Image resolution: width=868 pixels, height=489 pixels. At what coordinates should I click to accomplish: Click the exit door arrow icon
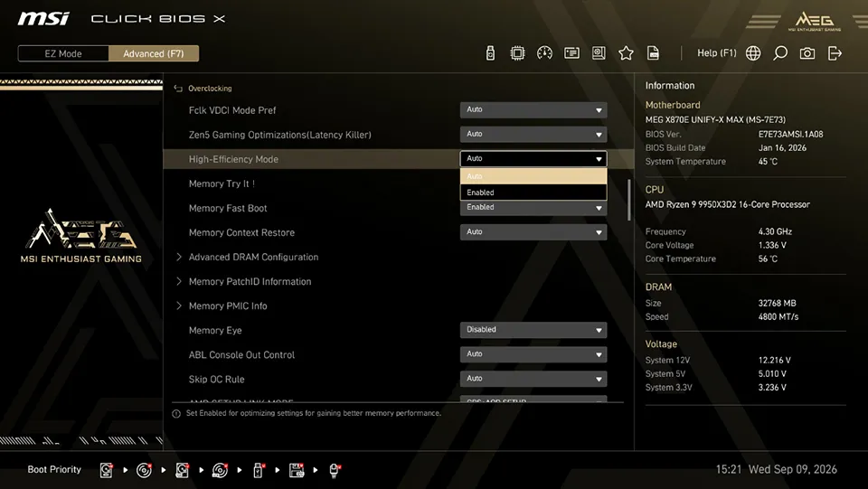click(835, 53)
